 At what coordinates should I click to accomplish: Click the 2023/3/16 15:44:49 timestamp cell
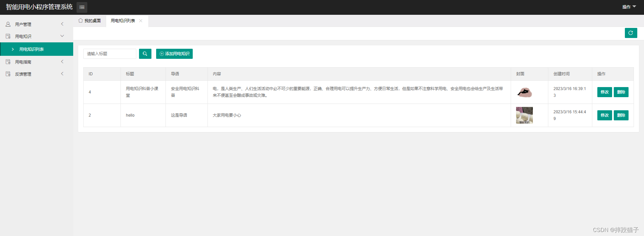[570, 115]
